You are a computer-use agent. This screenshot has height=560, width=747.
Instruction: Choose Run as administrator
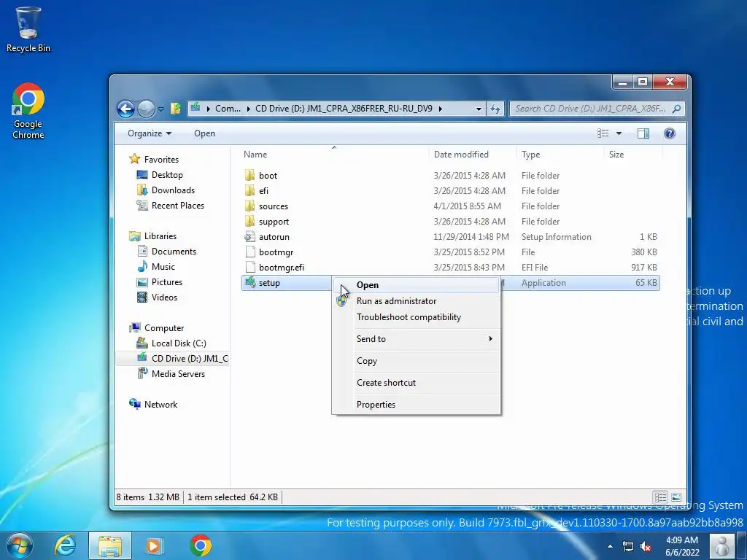[416, 301]
